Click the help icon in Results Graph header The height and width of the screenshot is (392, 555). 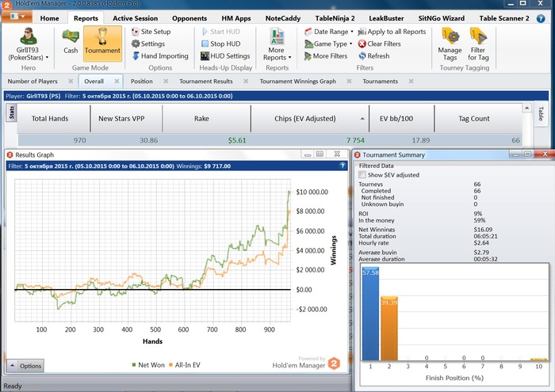(x=343, y=166)
